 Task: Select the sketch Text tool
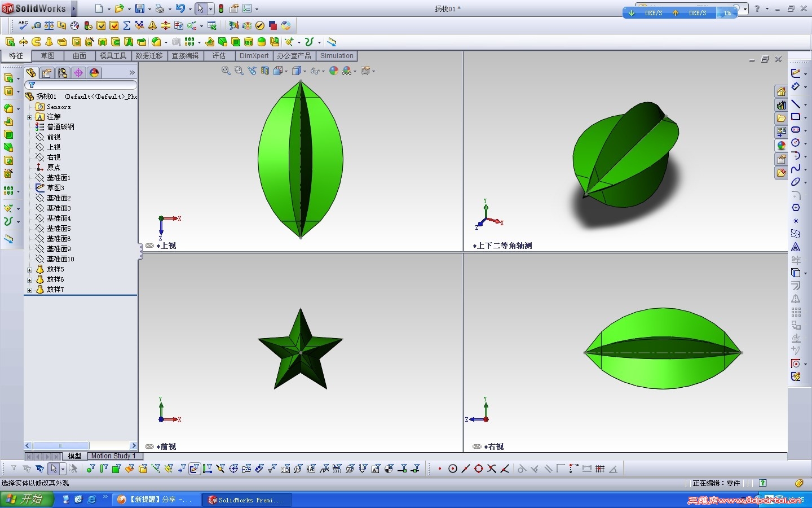[796, 247]
